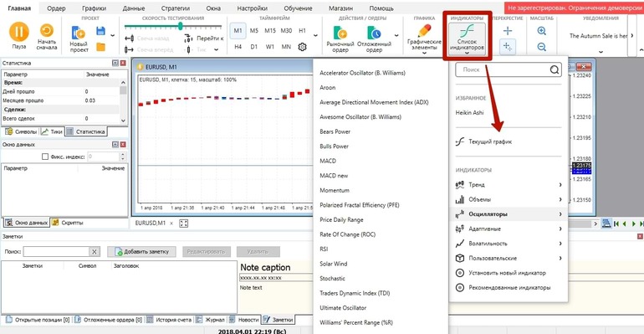Image resolution: width=644 pixels, height=334 pixels.
Task: Open the Market order icon
Action: coord(340,33)
